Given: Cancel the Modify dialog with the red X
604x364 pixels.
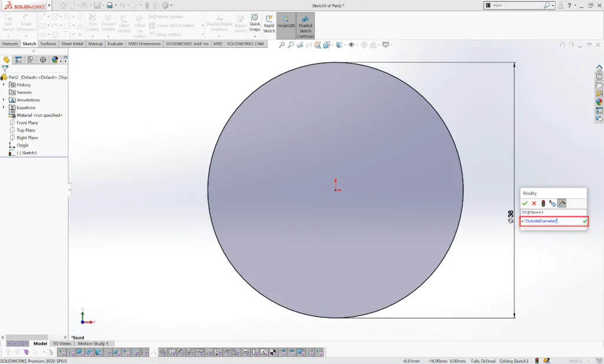Looking at the screenshot, I should point(534,203).
